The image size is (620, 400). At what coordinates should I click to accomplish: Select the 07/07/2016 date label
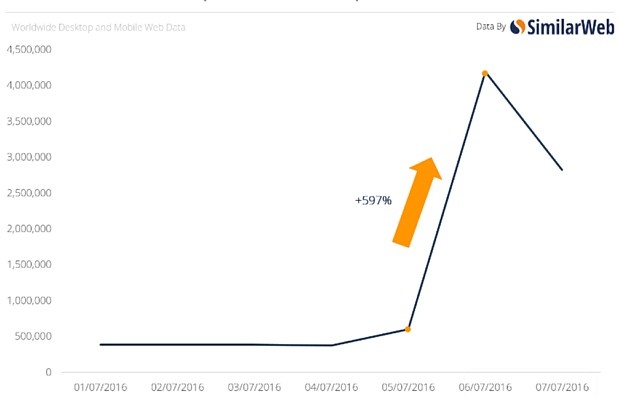[x=562, y=386]
